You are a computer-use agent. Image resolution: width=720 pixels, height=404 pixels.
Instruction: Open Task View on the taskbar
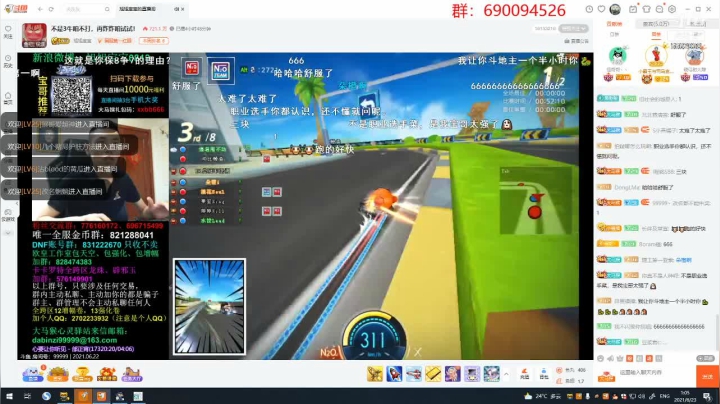(28, 396)
